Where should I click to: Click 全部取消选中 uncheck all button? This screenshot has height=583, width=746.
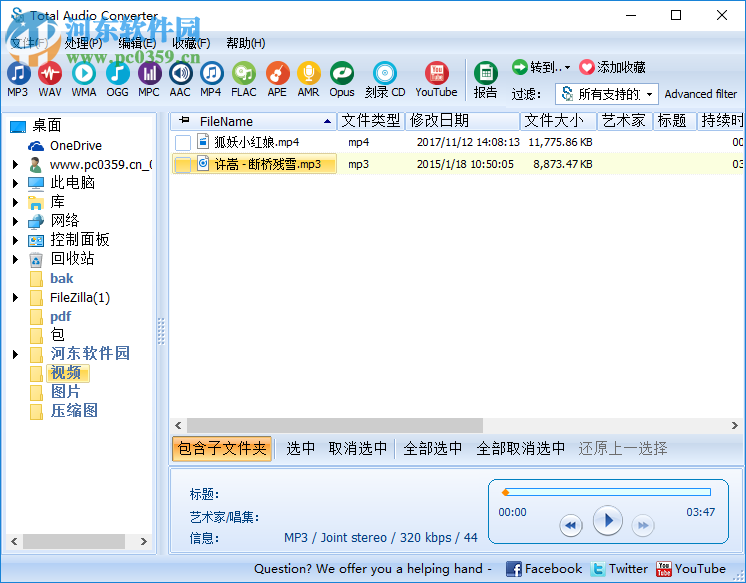(x=520, y=448)
